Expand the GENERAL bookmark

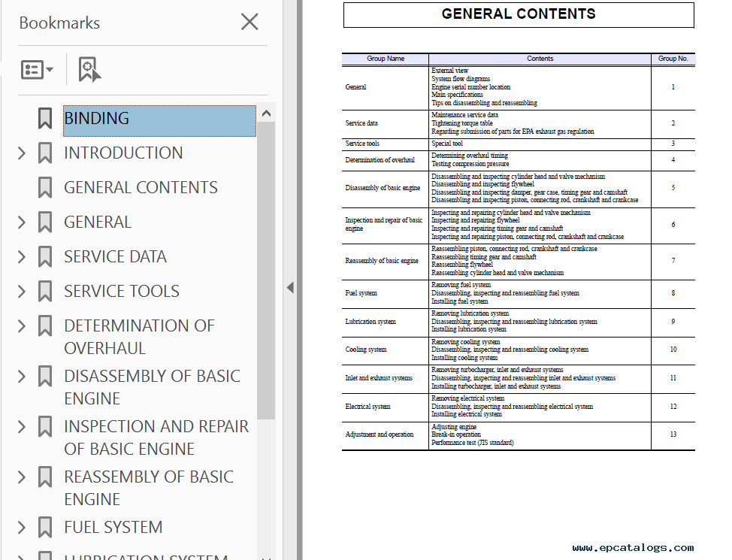point(22,222)
